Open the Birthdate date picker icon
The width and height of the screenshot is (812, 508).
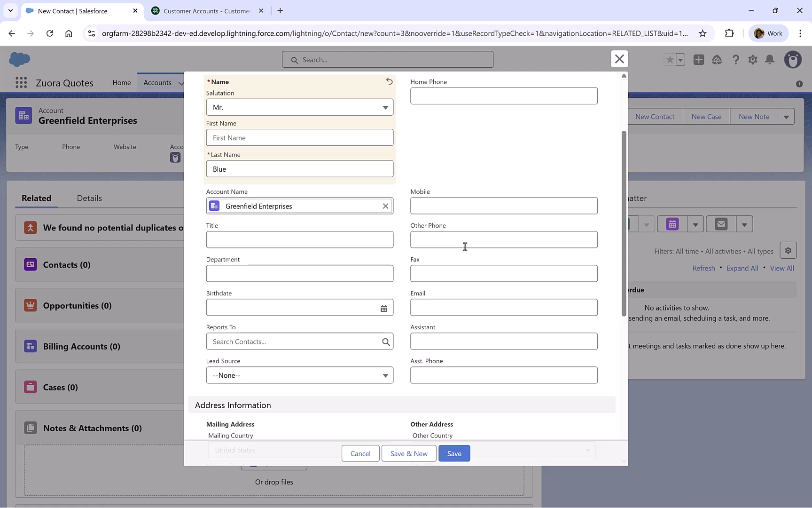click(384, 308)
